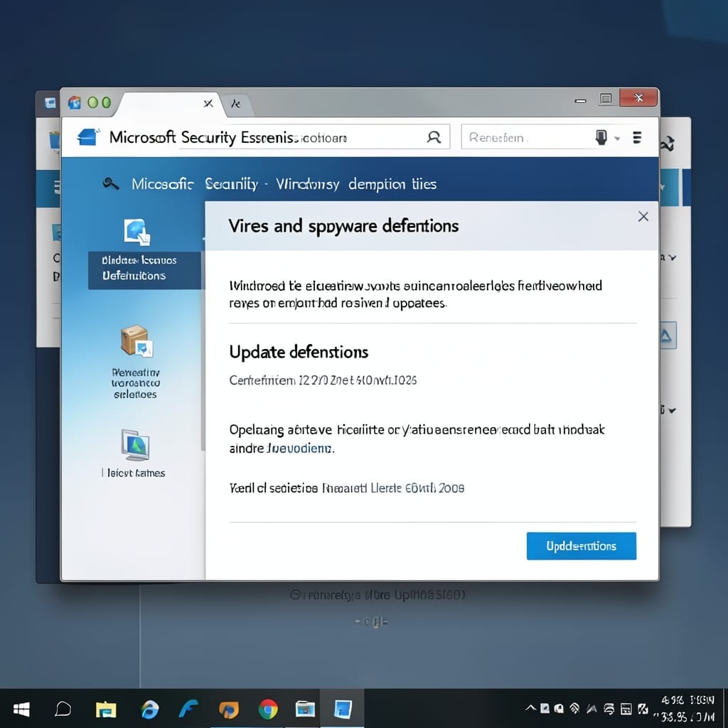Viewport: 728px width, 728px height.
Task: Click the blue update definitions button
Action: (x=582, y=546)
